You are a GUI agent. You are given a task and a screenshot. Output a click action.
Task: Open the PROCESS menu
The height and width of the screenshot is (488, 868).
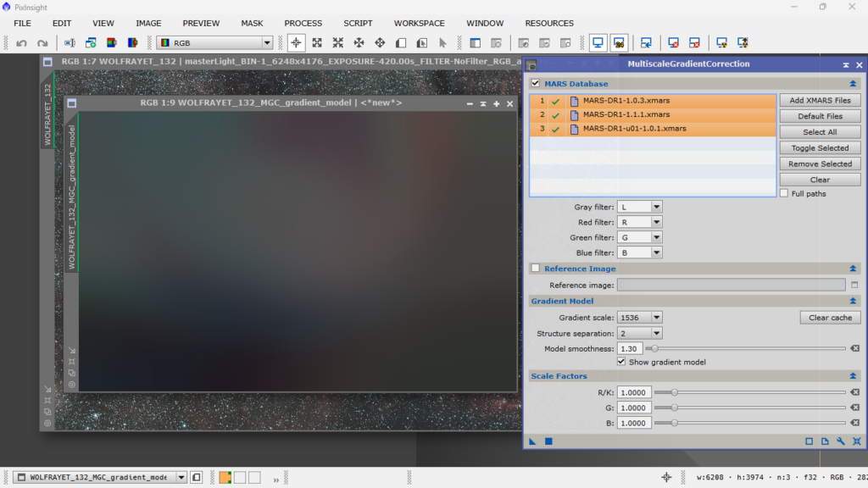point(303,23)
